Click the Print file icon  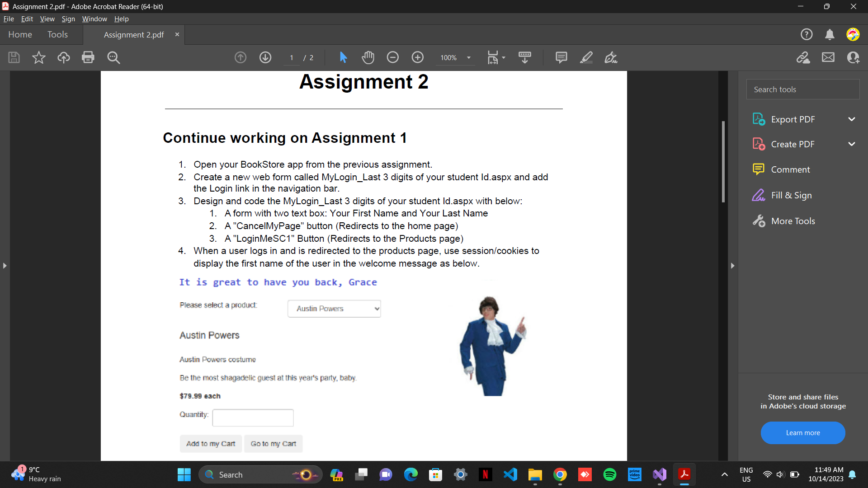88,57
